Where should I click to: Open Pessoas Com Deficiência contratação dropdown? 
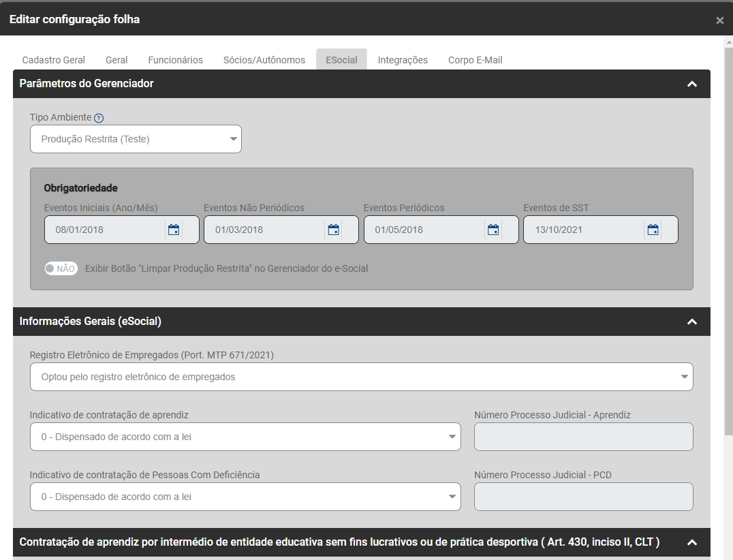[245, 497]
